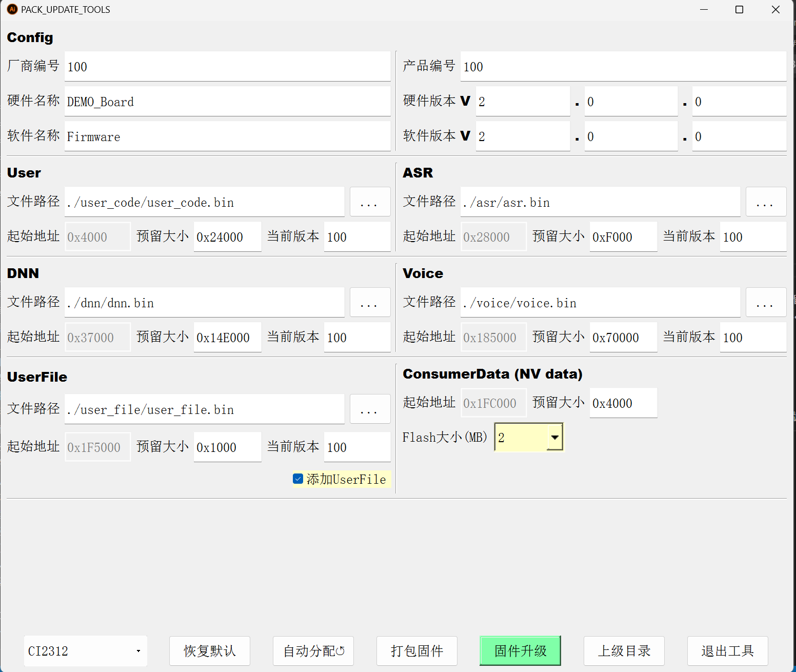Browse for the user_code.bin file path

click(370, 202)
